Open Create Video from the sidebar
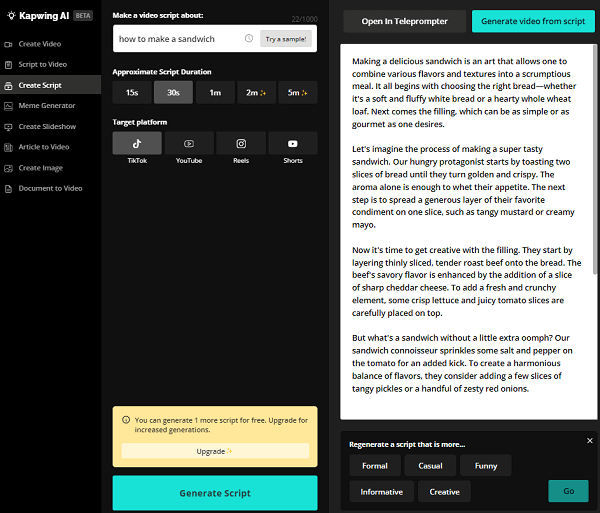Screen dimensions: 600x513 tap(50, 44)
